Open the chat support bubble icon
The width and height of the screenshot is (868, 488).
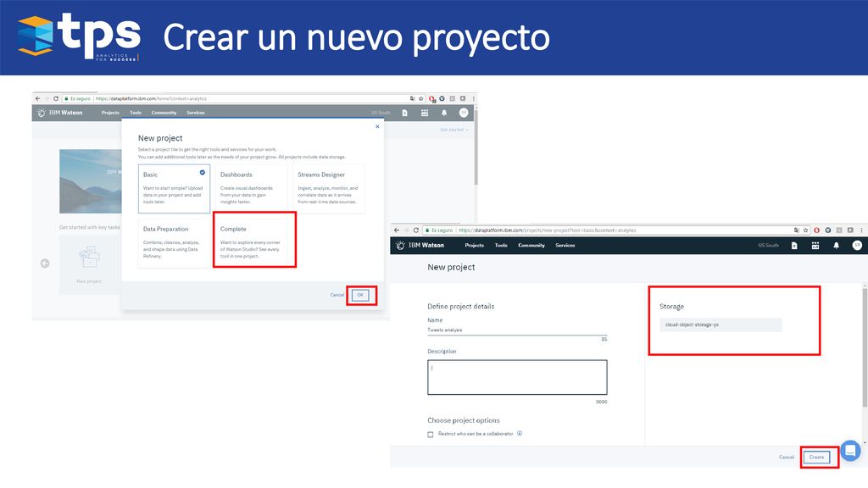850,451
